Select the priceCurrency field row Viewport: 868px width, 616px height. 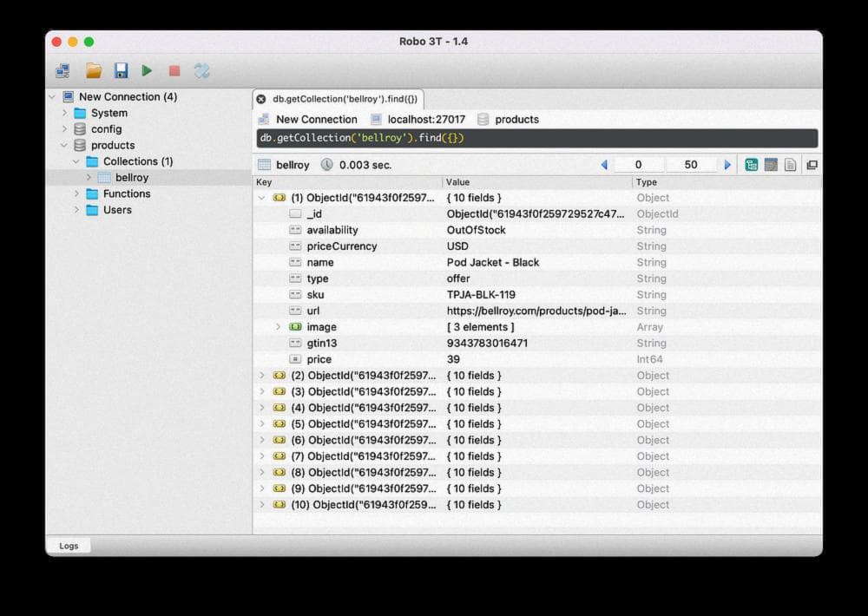(x=537, y=246)
